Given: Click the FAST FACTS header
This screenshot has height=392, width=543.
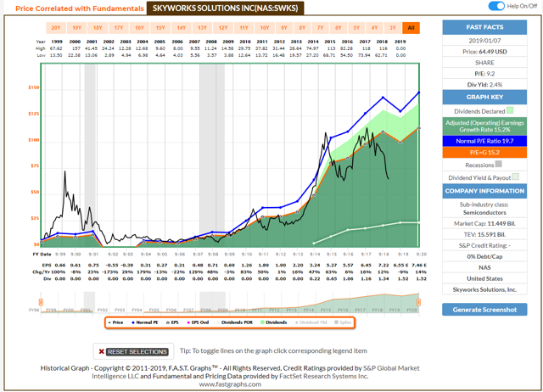Looking at the screenshot, I should 484,27.
